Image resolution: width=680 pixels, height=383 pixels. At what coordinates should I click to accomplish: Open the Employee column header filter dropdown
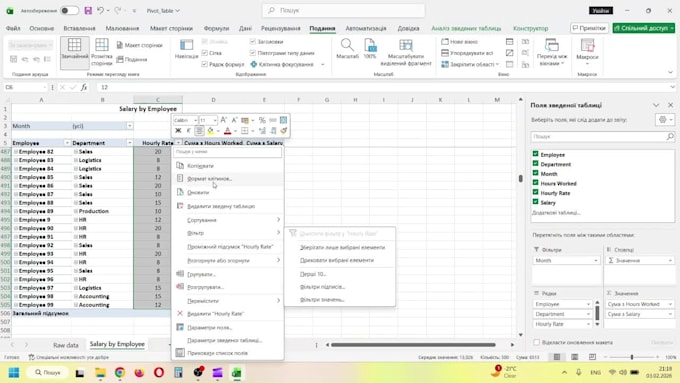point(67,143)
